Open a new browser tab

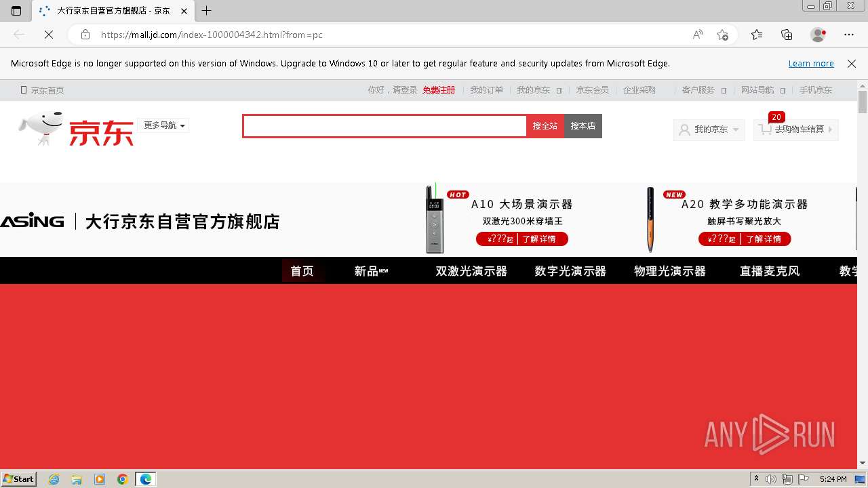click(207, 10)
